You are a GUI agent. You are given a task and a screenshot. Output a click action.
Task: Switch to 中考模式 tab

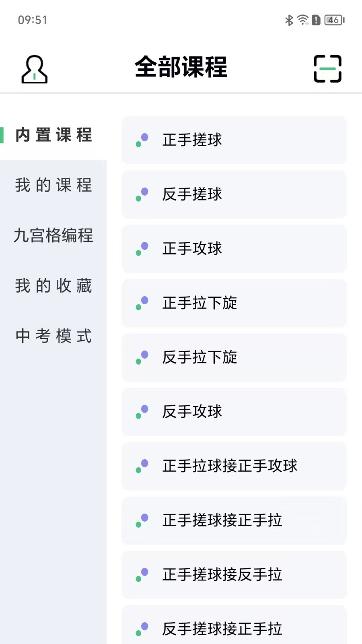pyautogui.click(x=54, y=336)
